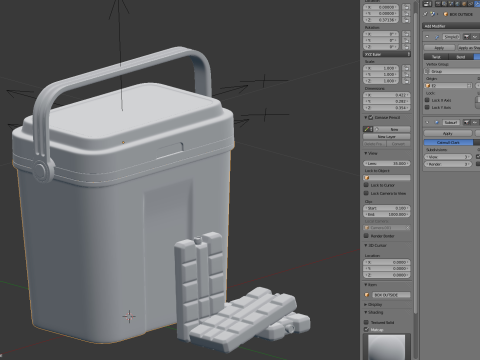The image size is (480, 360).
Task: Select the Twist deform mode
Action: [436, 57]
